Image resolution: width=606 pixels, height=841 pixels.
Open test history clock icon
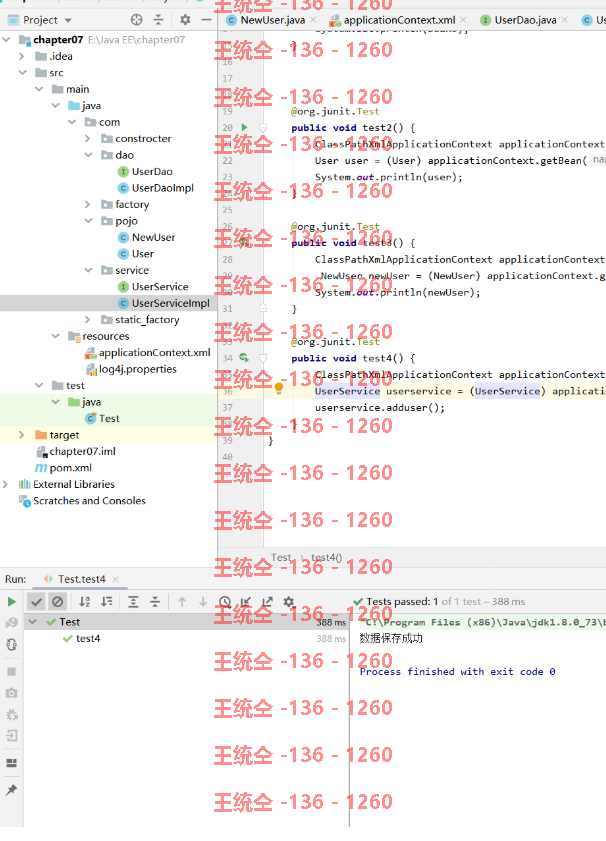tap(225, 602)
